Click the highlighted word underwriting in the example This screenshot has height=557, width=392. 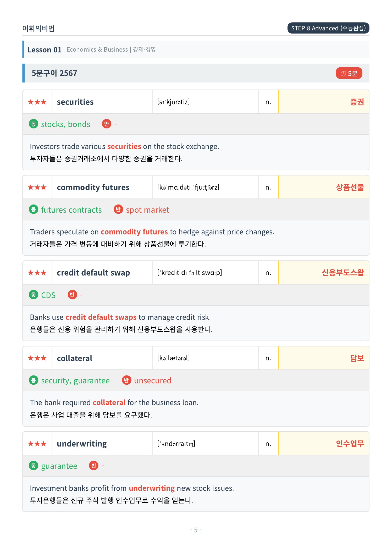tap(152, 488)
